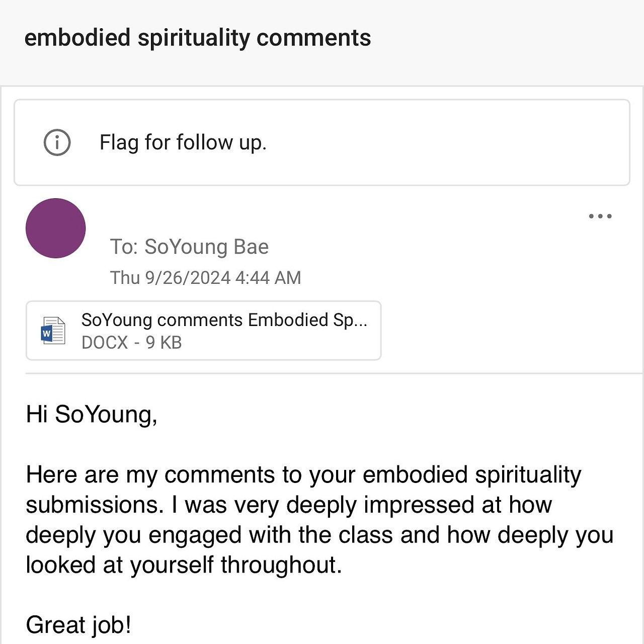Open the SoYoung comments Embodied Sp... attachment
644x644 pixels.
[x=224, y=320]
